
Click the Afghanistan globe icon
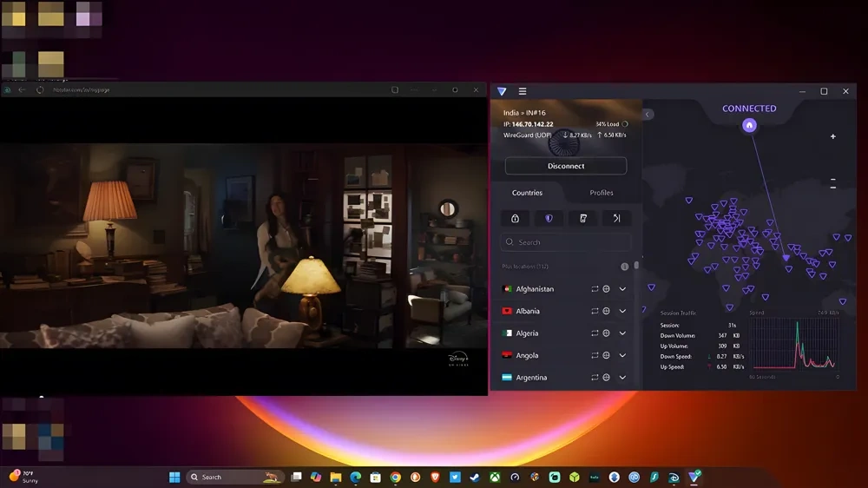[x=606, y=289]
